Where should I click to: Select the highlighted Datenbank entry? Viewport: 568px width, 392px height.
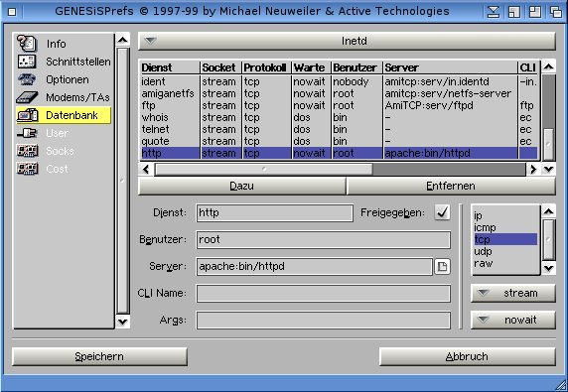[x=64, y=115]
